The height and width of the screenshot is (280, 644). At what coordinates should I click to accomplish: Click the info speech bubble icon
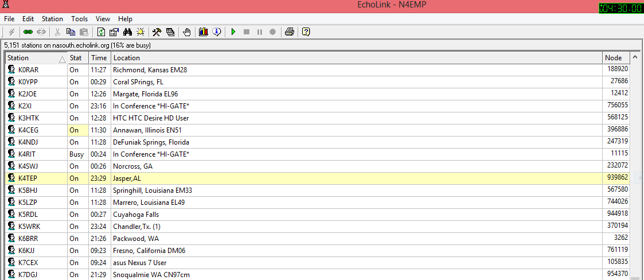tap(217, 32)
